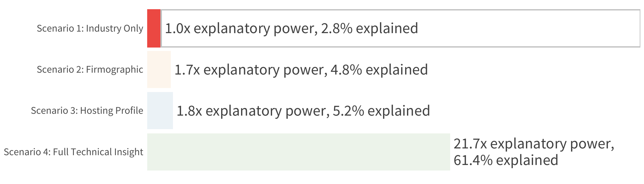Click the word 'Firmographic' in the axis label
Viewport: 644px width, 184px height.
114,70
